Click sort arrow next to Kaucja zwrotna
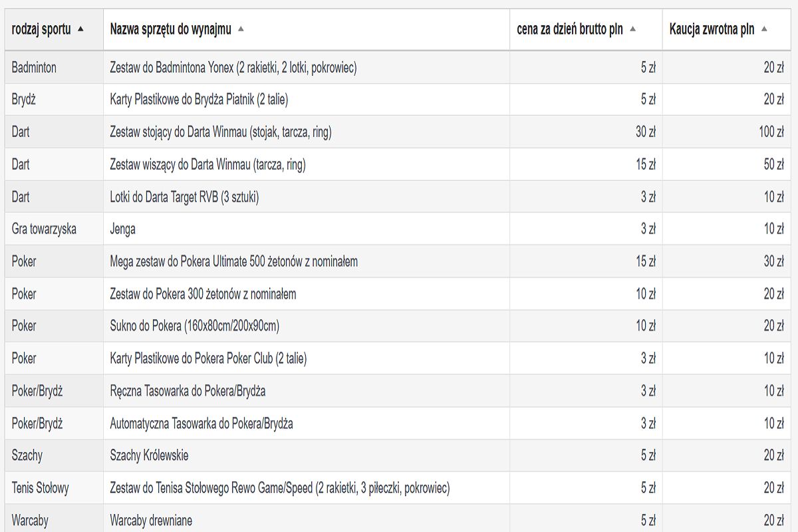Image resolution: width=798 pixels, height=532 pixels. tap(764, 29)
